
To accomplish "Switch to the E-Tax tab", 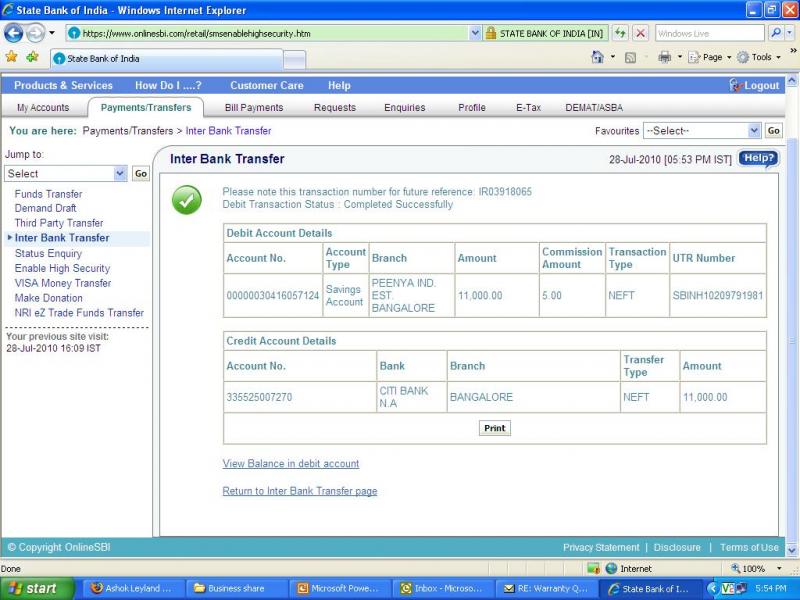I will 528,108.
